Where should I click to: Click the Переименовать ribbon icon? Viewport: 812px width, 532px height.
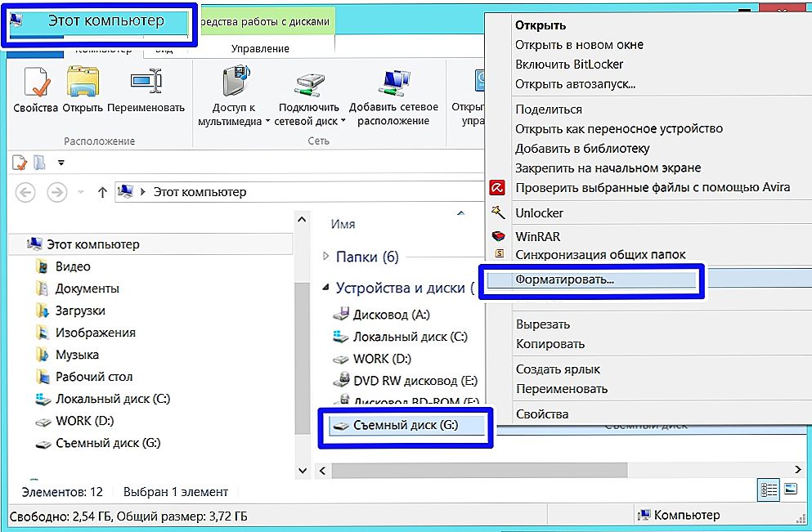point(146,83)
